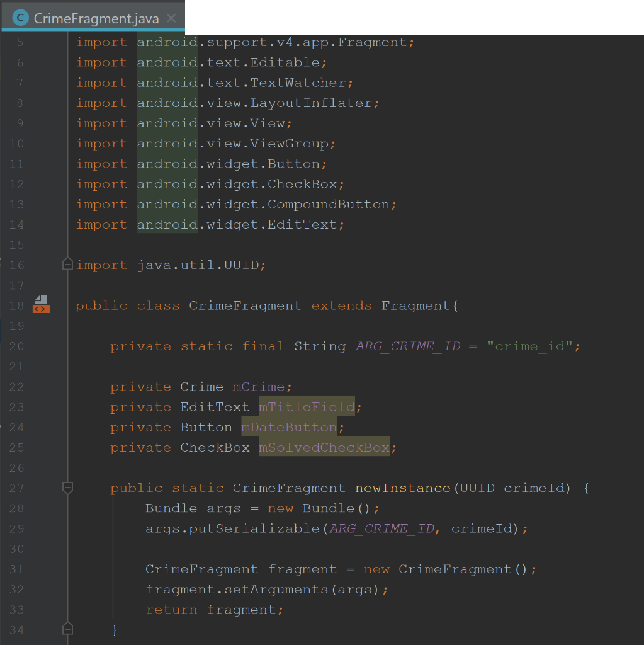This screenshot has height=645, width=644.
Task: Click highlighted mTitleField variable
Action: [307, 407]
